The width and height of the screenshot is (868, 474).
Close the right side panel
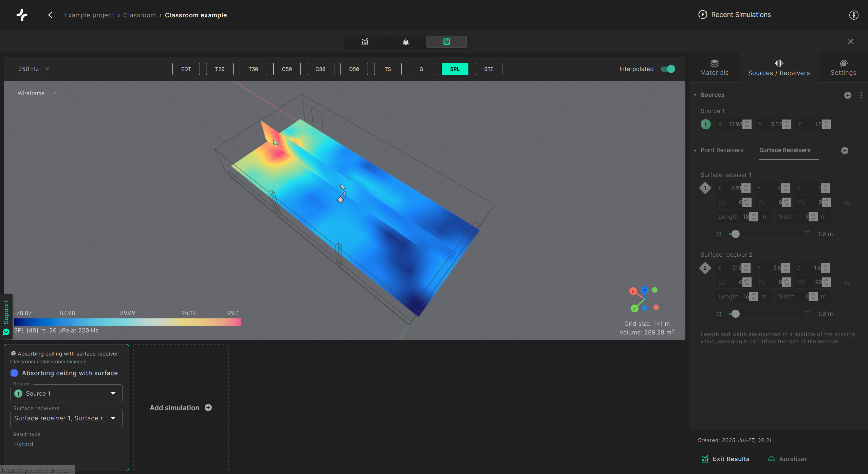point(851,41)
